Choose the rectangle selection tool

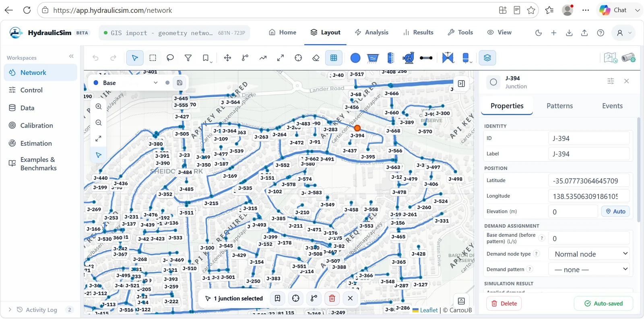pyautogui.click(x=153, y=58)
